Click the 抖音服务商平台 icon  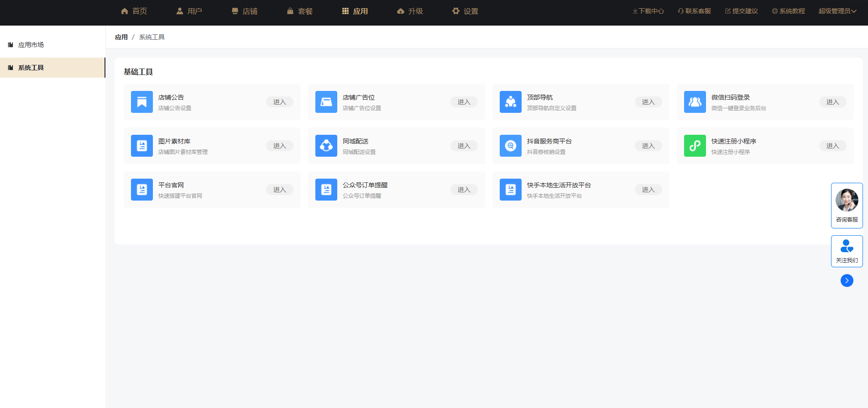point(511,146)
